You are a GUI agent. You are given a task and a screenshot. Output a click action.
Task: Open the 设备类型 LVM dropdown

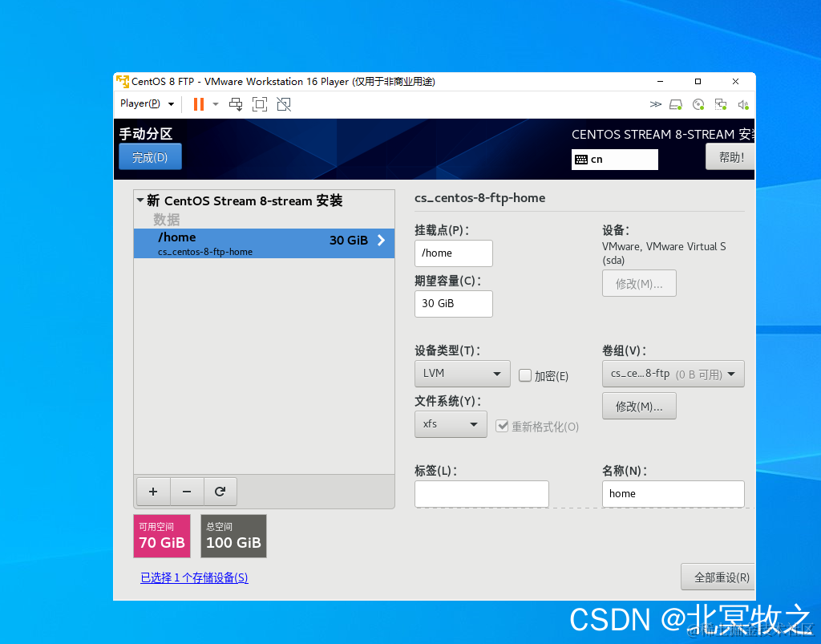[x=463, y=373]
